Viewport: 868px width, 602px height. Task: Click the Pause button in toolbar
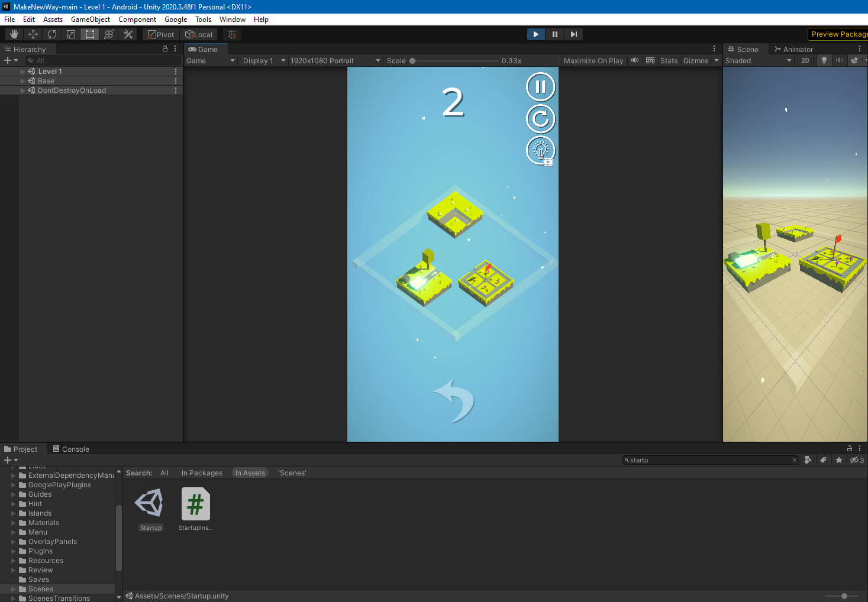click(554, 34)
